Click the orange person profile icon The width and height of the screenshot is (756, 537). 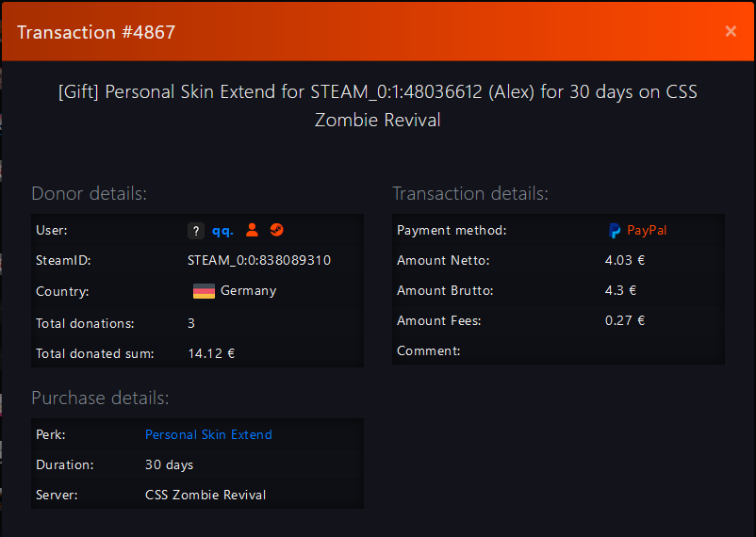click(x=252, y=230)
